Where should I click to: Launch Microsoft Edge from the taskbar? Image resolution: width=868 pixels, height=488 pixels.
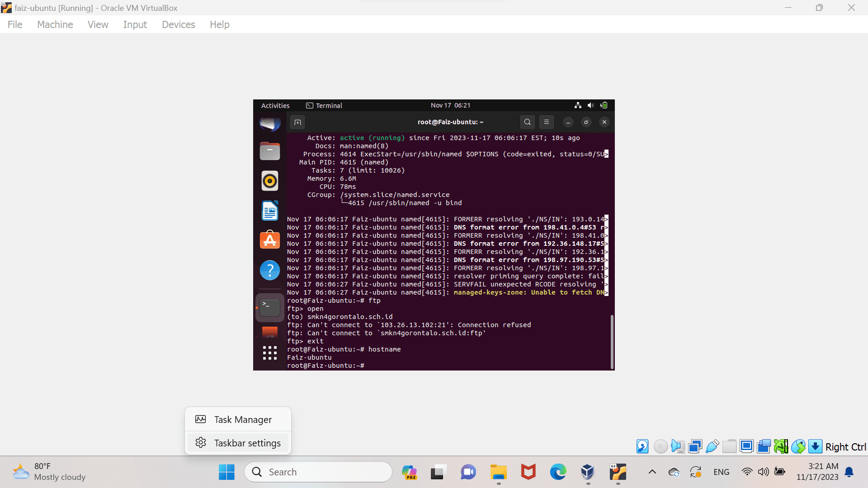[x=558, y=472]
